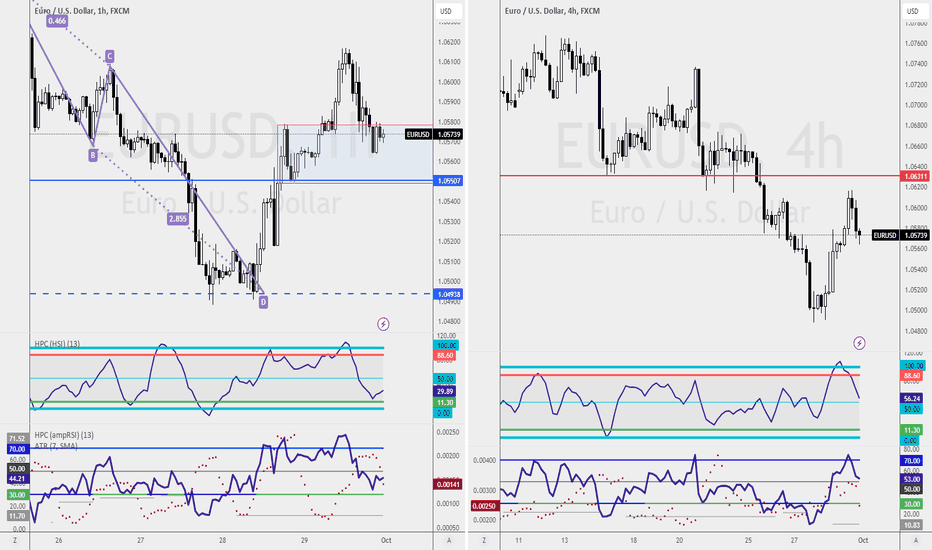Click the 88.60 red level on 1h chart

pyautogui.click(x=445, y=356)
